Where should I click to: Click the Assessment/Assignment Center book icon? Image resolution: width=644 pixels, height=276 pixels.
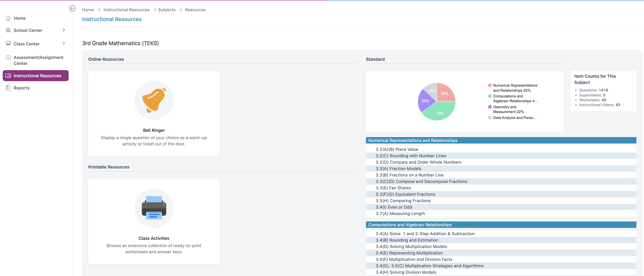click(8, 57)
